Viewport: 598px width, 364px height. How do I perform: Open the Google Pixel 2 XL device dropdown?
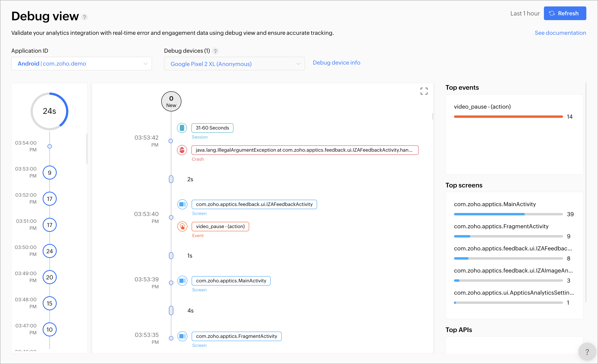coord(234,64)
